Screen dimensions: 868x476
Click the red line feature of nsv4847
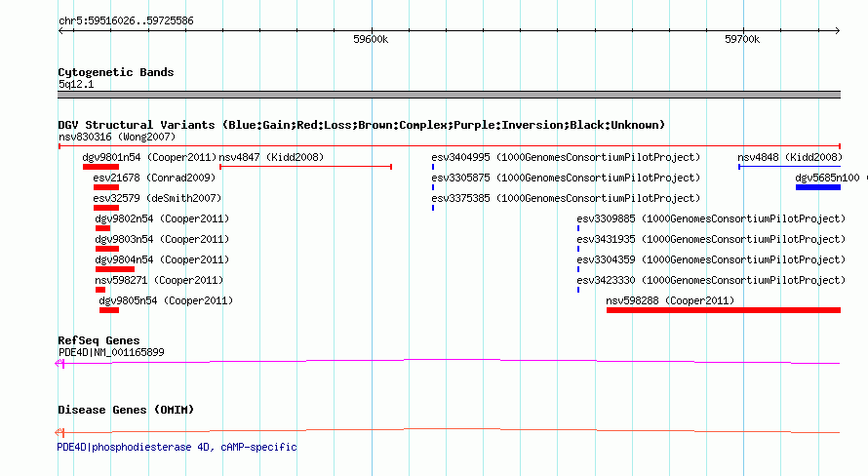(305, 166)
